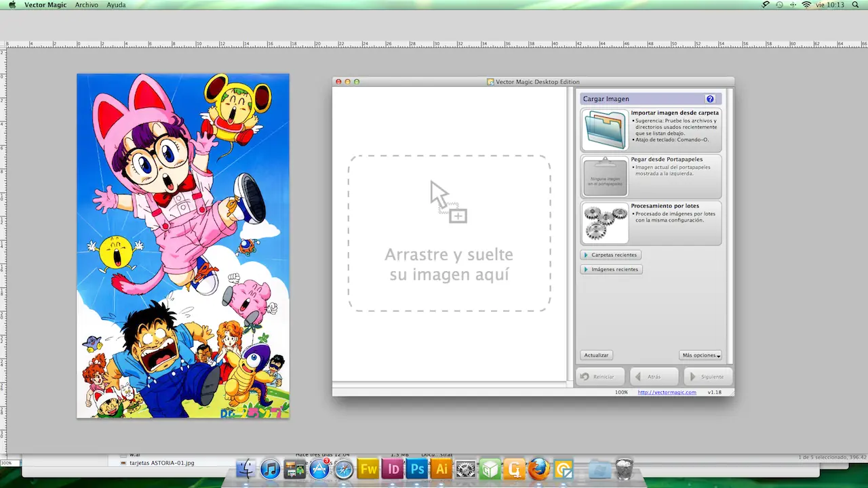Open Spotlight search in menu bar
Viewport: 868px width, 488px height.
click(x=856, y=5)
